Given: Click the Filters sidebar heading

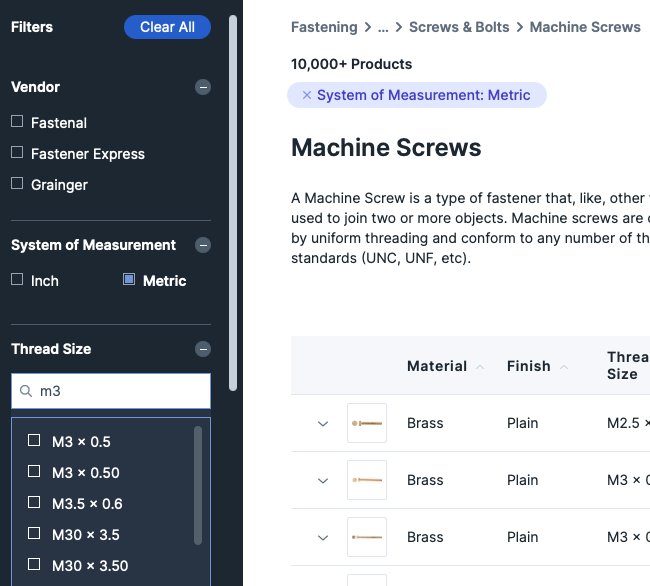Looking at the screenshot, I should click(x=32, y=27).
